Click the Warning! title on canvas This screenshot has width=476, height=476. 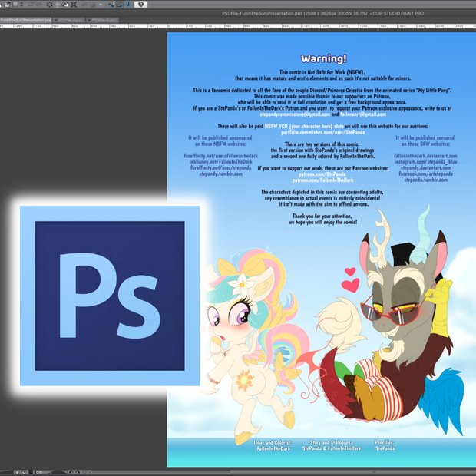[x=324, y=58]
